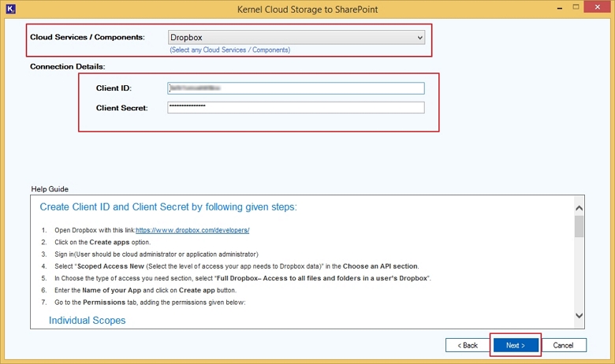Screen dimensions: 615x364
Task: Open the dropbox.com/developers link
Action: click(192, 230)
